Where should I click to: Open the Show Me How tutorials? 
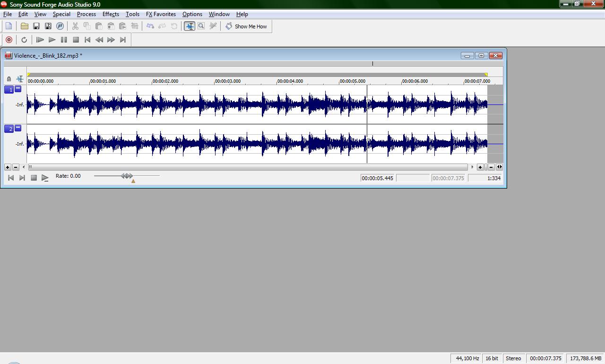coord(246,26)
